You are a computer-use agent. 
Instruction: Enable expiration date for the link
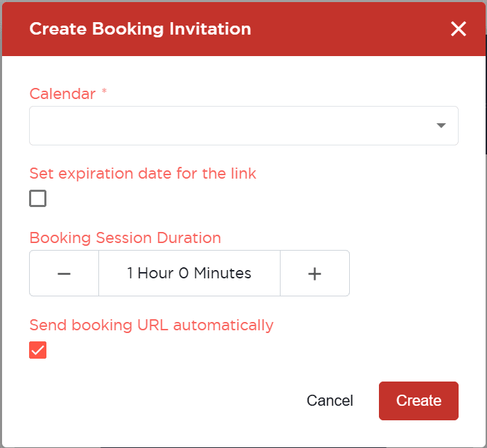pyautogui.click(x=38, y=198)
